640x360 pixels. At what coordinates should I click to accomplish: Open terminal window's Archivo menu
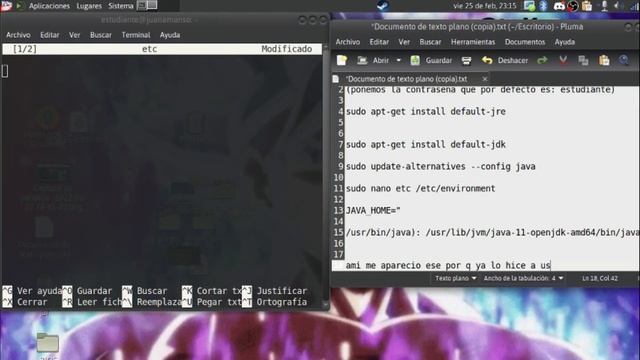(x=18, y=35)
